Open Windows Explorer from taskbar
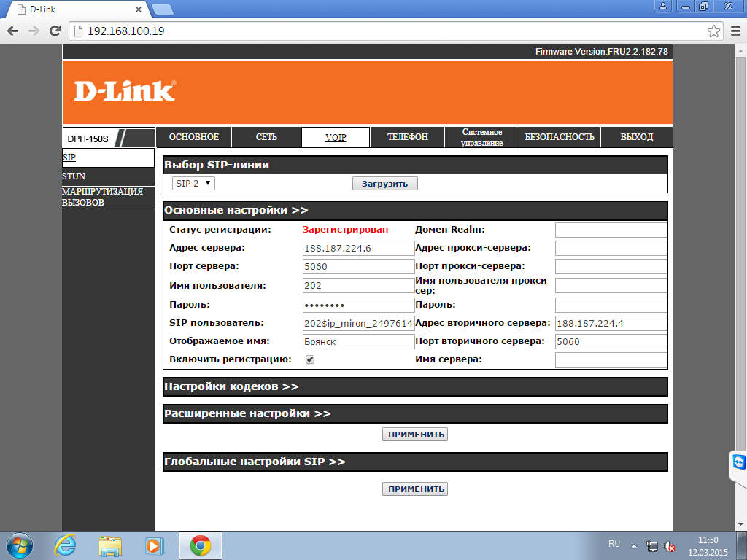747x560 pixels. coord(110,545)
